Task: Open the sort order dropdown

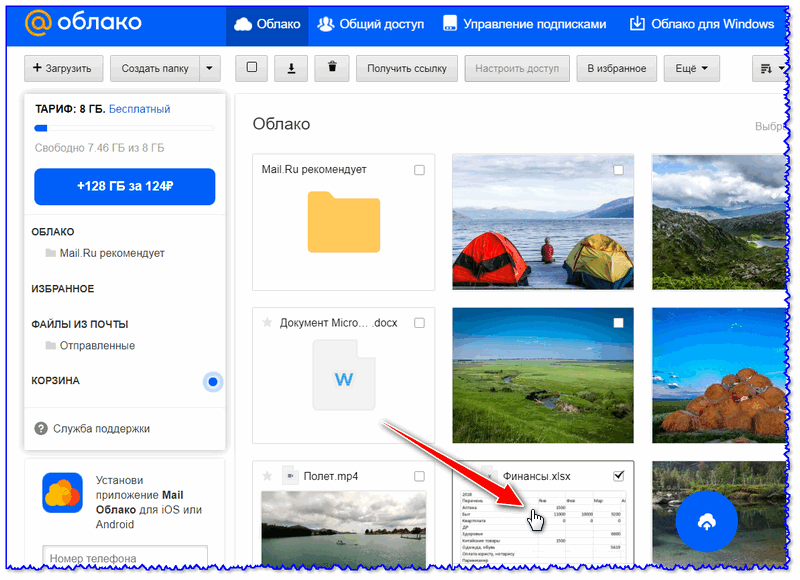Action: coord(770,68)
